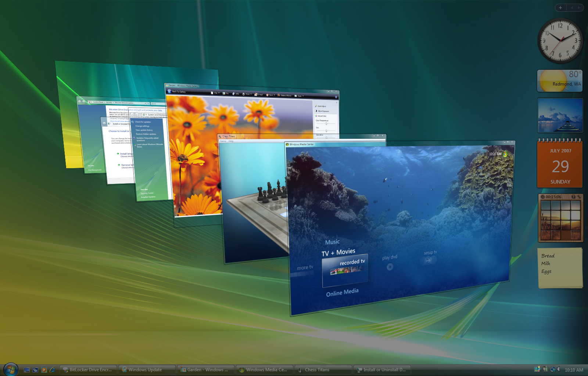Open the Windows Start orb
The width and height of the screenshot is (588, 376).
pyautogui.click(x=11, y=369)
